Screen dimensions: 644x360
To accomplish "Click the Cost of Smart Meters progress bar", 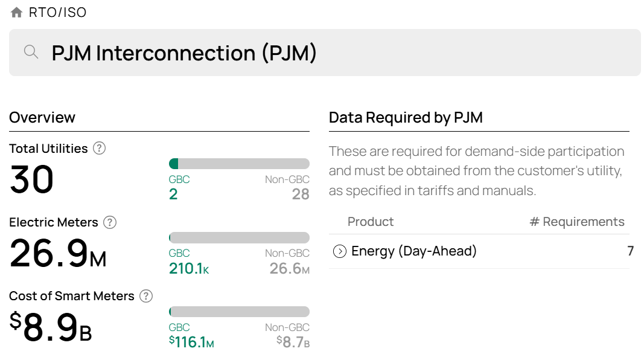I will coord(239,312).
